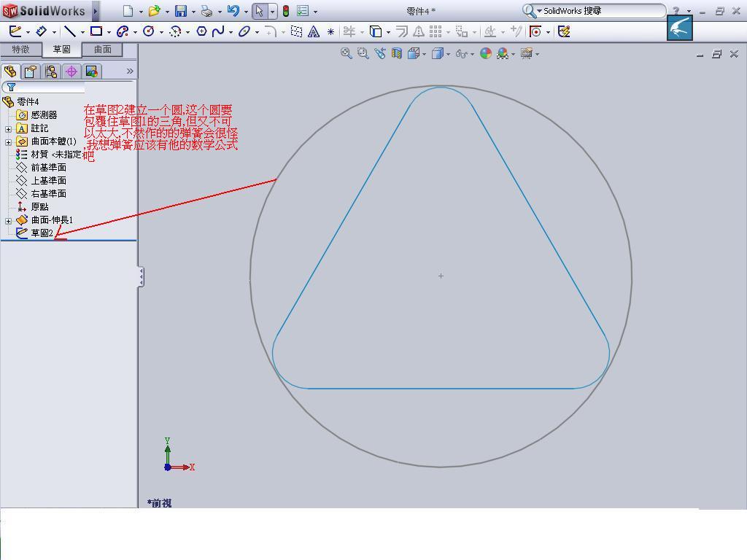747x560 pixels.
Task: Switch to the 曲面 tab
Action: point(102,49)
